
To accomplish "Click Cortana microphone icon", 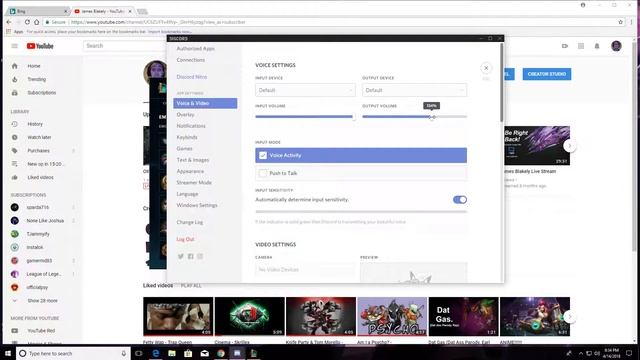I will pyautogui.click(x=124, y=353).
